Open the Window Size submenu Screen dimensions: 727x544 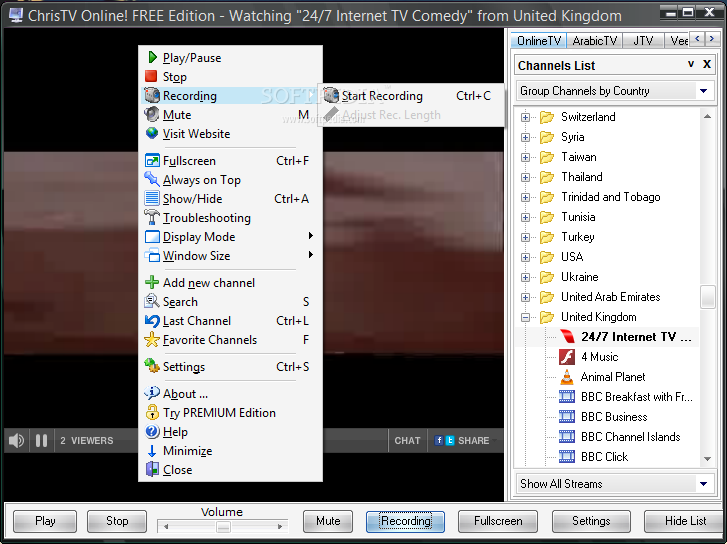tap(230, 256)
